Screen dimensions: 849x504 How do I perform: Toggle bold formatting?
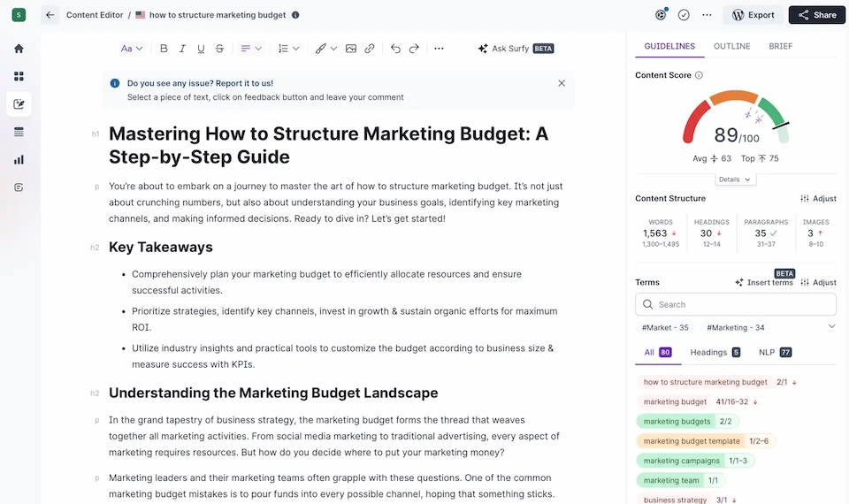tap(164, 49)
